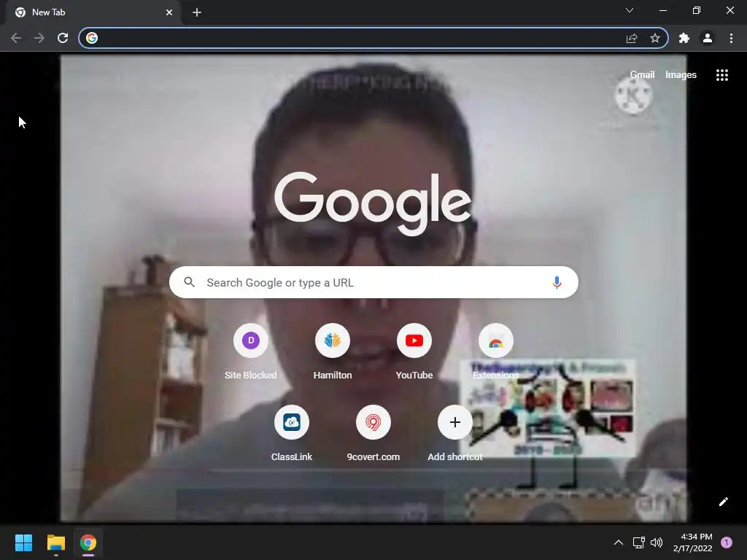Click the Google icon in address bar
The image size is (747, 560).
coord(92,38)
